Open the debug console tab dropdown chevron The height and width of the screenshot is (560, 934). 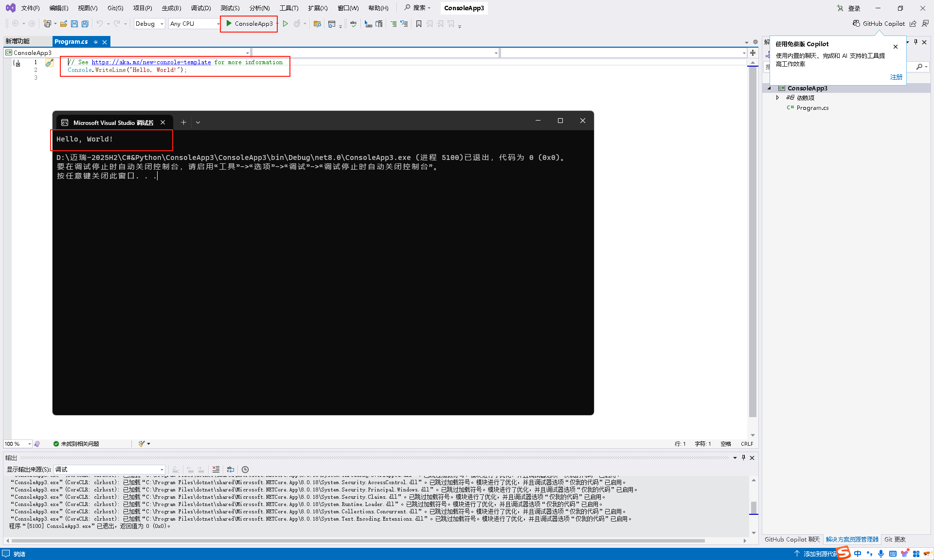pyautogui.click(x=198, y=122)
